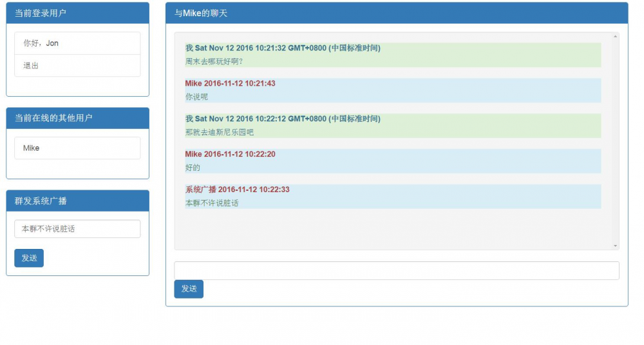Click the chat scrollbar up arrow
The height and width of the screenshot is (345, 644).
615,37
